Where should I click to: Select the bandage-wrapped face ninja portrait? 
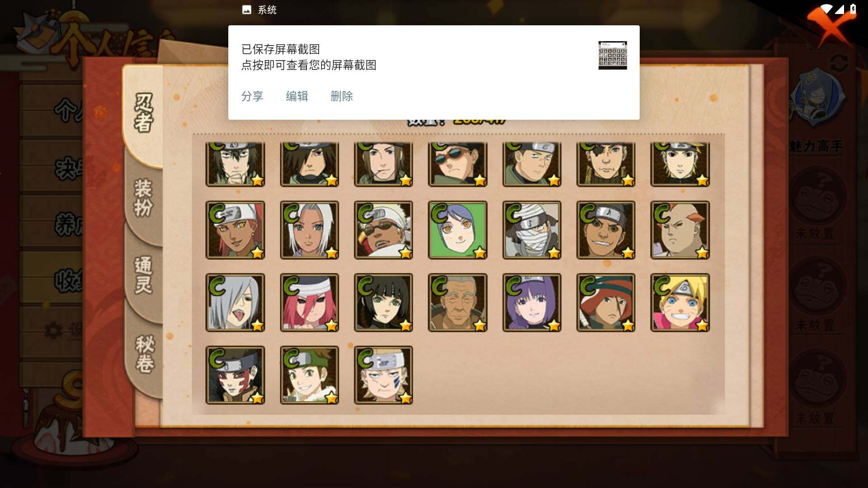pyautogui.click(x=532, y=230)
